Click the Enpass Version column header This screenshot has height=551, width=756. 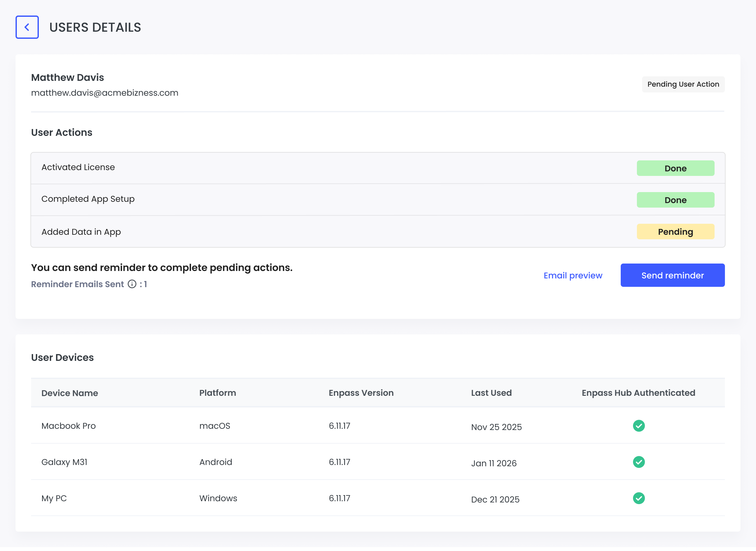click(x=361, y=393)
